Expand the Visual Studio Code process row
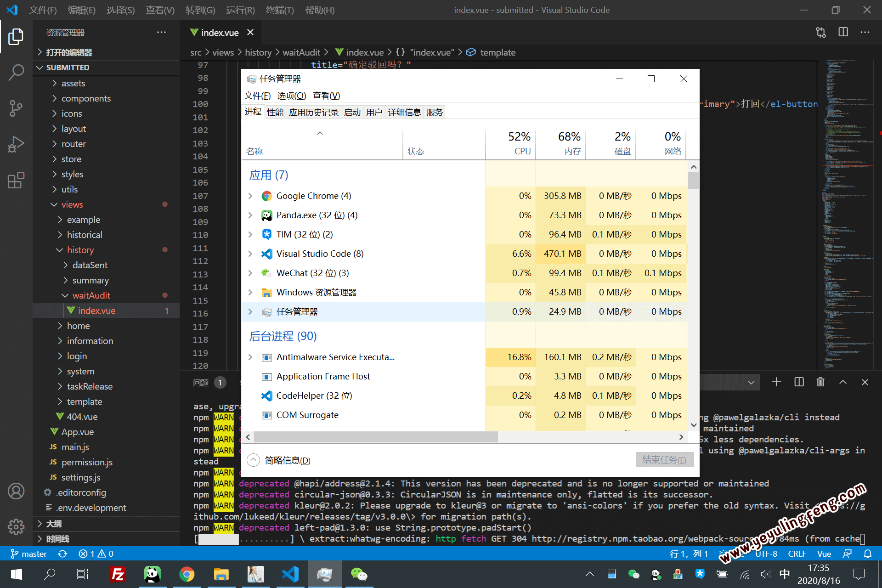The image size is (882, 588). click(x=250, y=254)
